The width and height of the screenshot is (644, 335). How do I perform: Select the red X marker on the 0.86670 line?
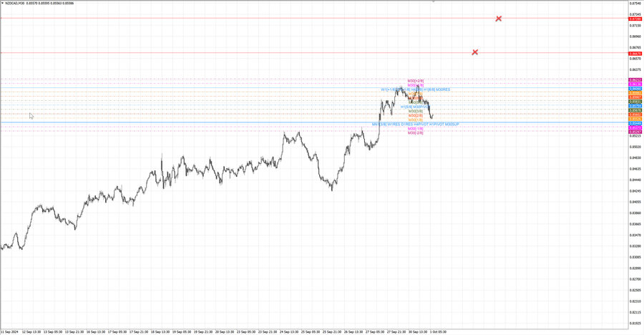coord(475,52)
